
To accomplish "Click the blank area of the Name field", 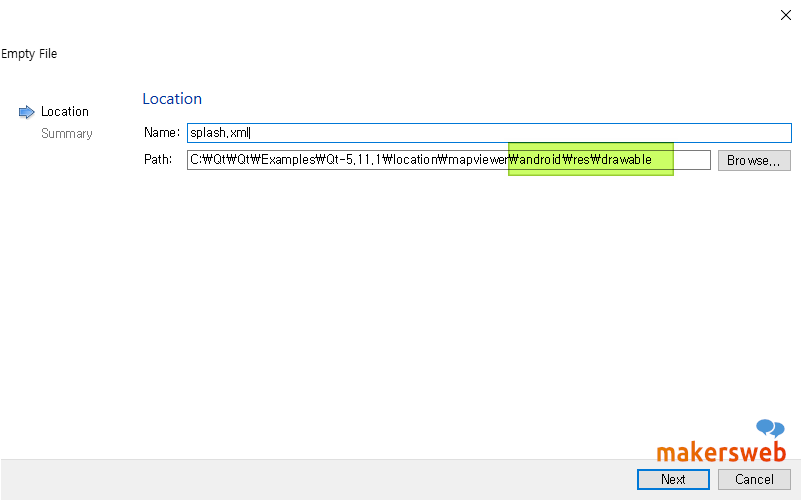I will [x=520, y=133].
